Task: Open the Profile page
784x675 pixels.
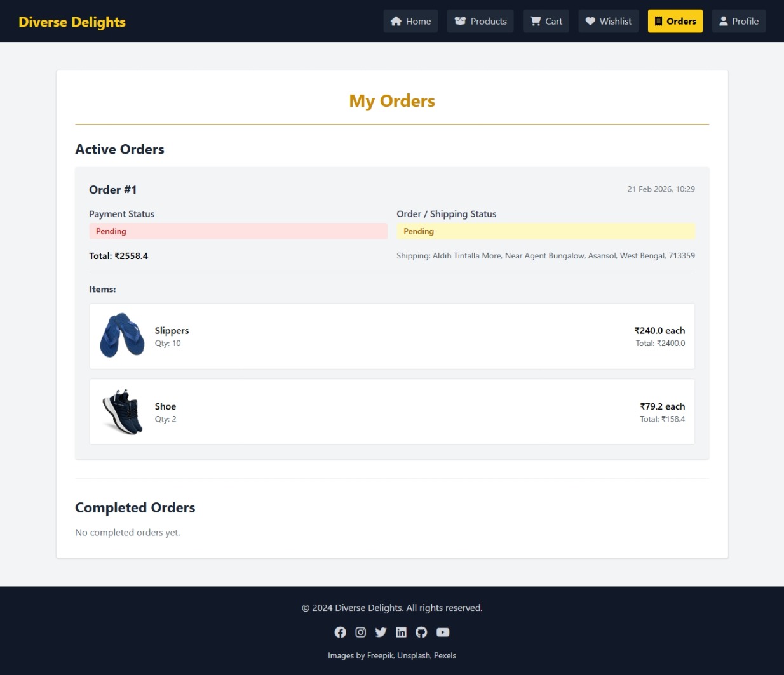Action: point(738,21)
